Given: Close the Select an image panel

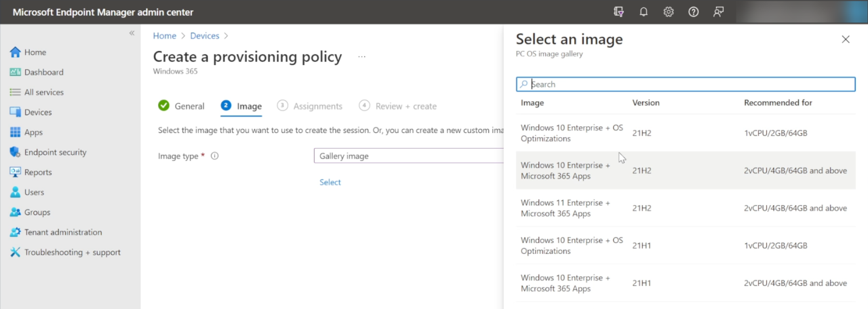Looking at the screenshot, I should tap(846, 39).
